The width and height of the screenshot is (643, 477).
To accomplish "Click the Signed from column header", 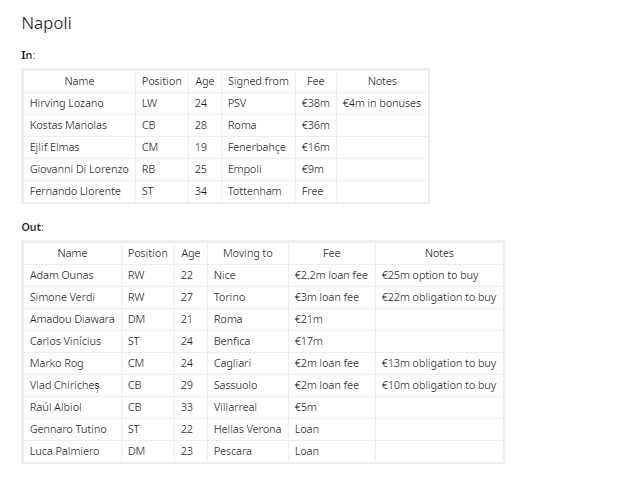I will 258,81.
